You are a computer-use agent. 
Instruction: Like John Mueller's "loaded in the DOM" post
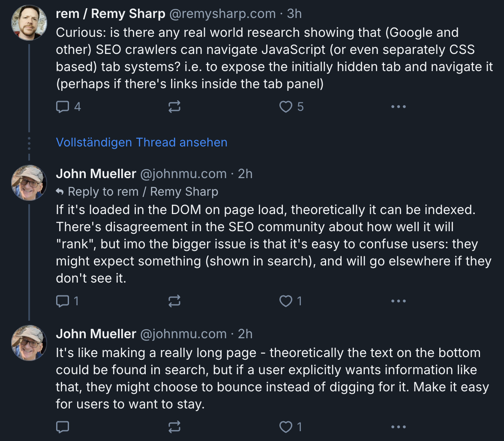[x=285, y=301]
